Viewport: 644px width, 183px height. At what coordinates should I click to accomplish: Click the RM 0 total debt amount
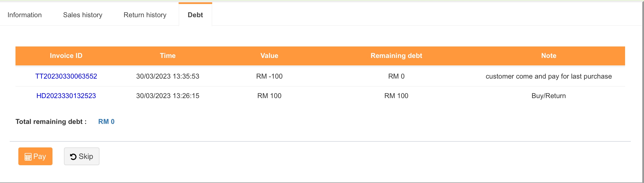[x=106, y=122]
